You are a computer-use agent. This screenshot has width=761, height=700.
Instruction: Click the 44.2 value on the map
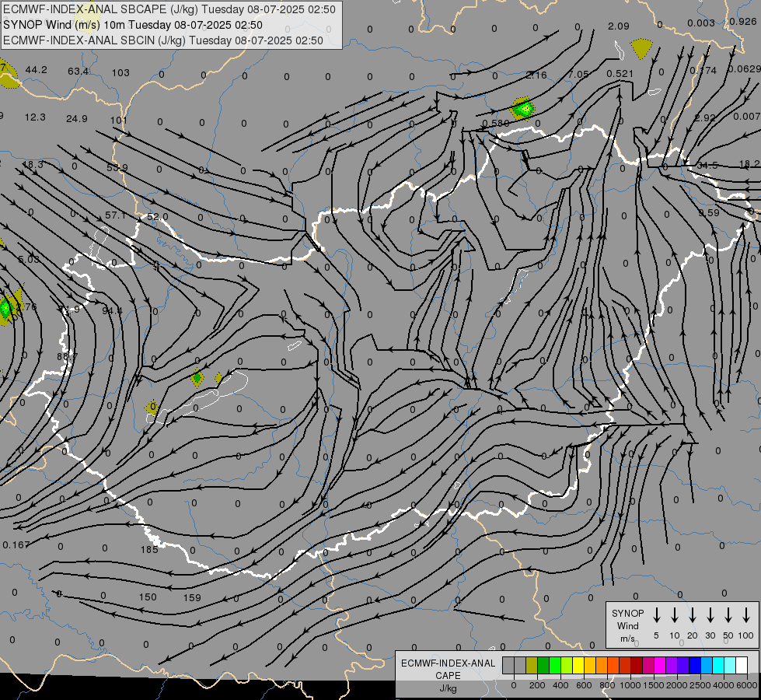pyautogui.click(x=36, y=70)
